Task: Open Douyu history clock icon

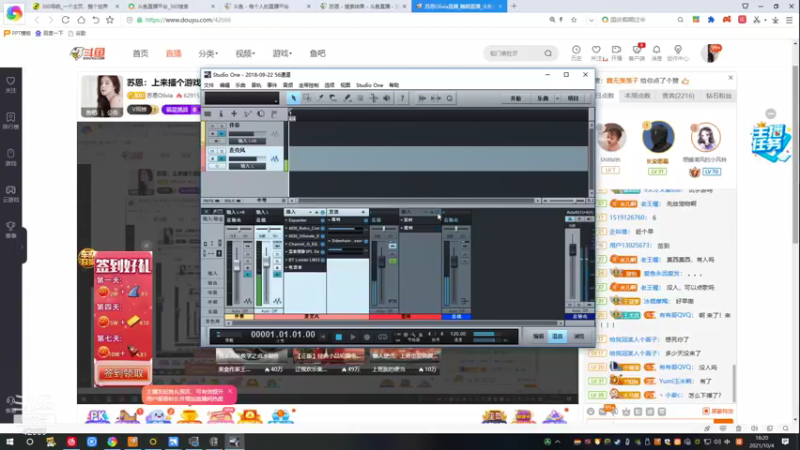Action: coord(576,52)
